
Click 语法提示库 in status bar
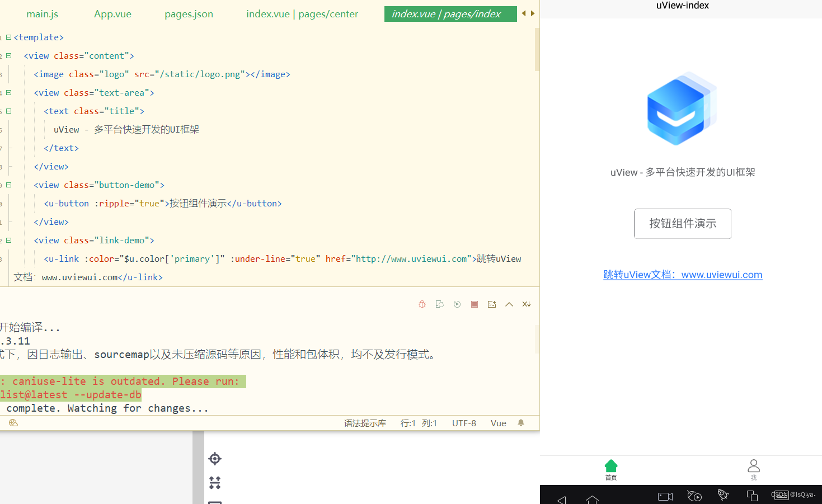(x=365, y=423)
